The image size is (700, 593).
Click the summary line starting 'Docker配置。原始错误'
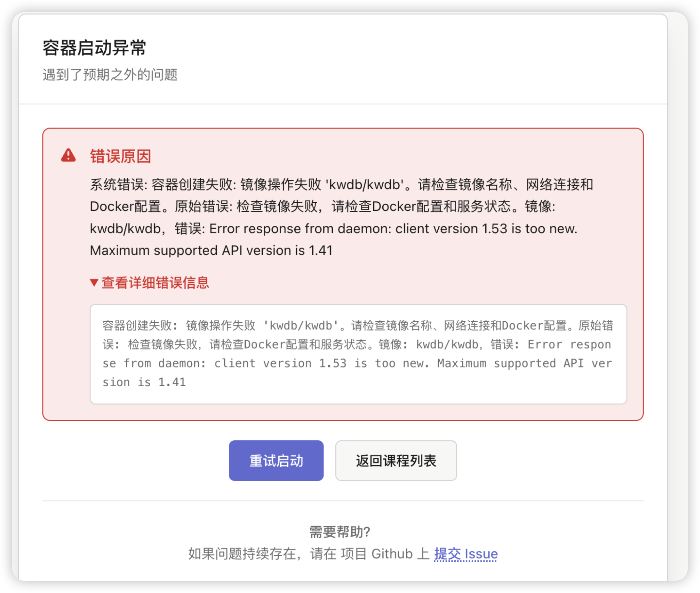[322, 206]
